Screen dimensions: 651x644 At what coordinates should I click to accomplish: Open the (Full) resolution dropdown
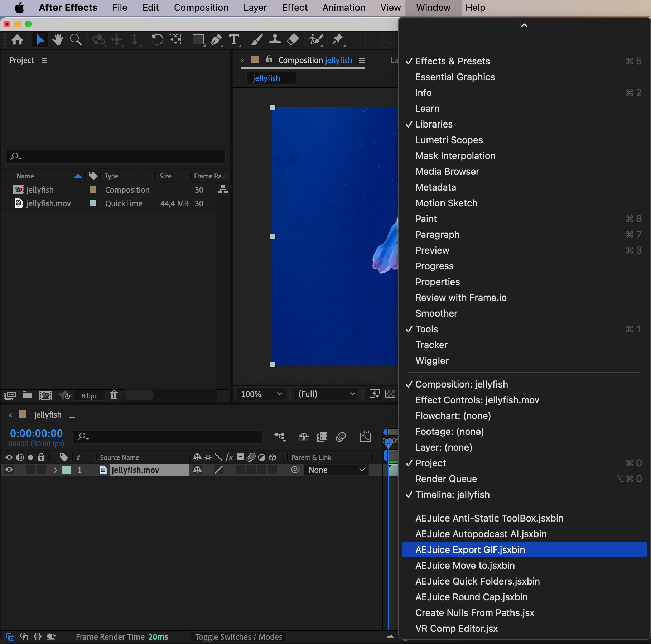[327, 394]
